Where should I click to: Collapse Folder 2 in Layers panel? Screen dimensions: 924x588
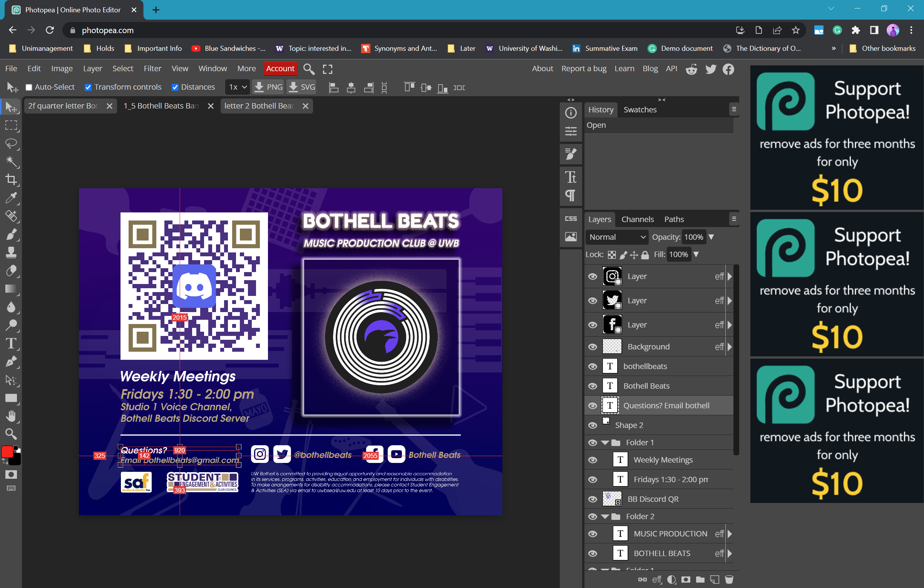coord(605,516)
